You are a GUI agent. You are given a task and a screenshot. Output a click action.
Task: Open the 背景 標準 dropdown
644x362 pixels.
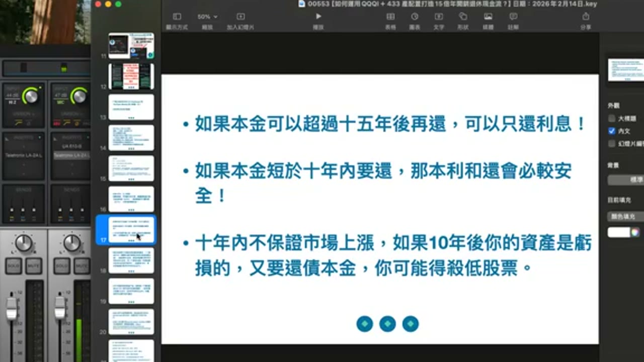pos(626,179)
